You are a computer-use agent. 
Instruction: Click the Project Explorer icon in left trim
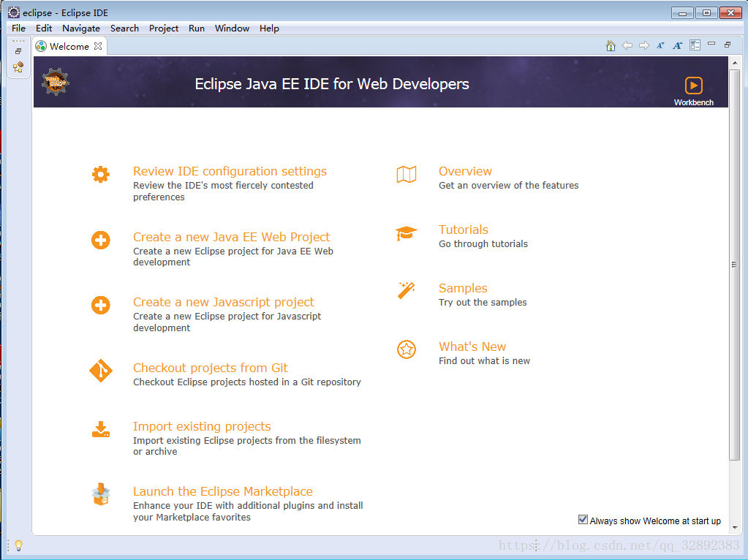pos(18,67)
